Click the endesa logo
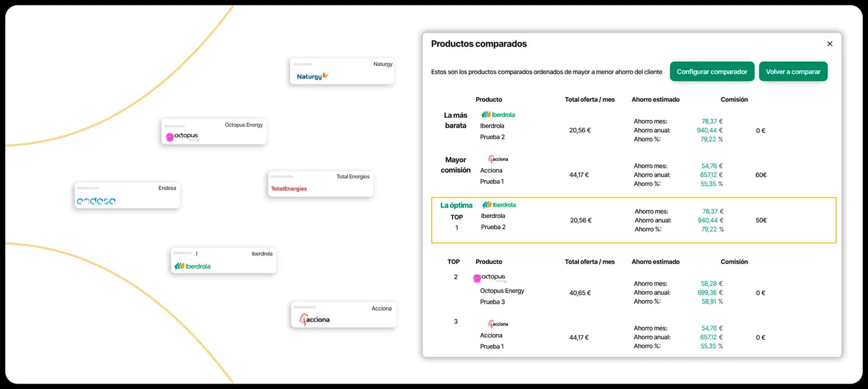Image resolution: width=868 pixels, height=389 pixels. point(96,201)
